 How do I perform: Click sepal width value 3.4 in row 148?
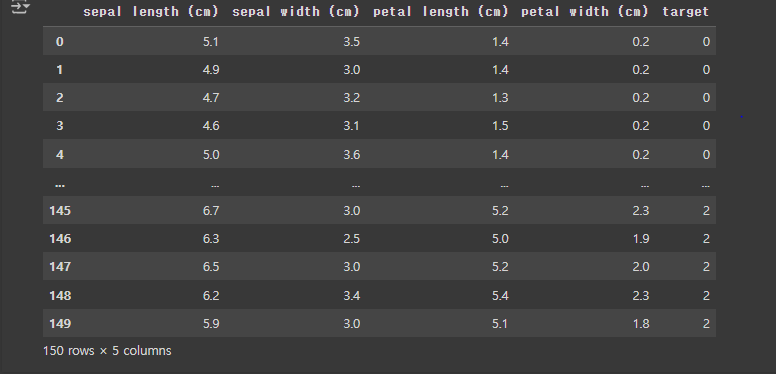point(351,296)
